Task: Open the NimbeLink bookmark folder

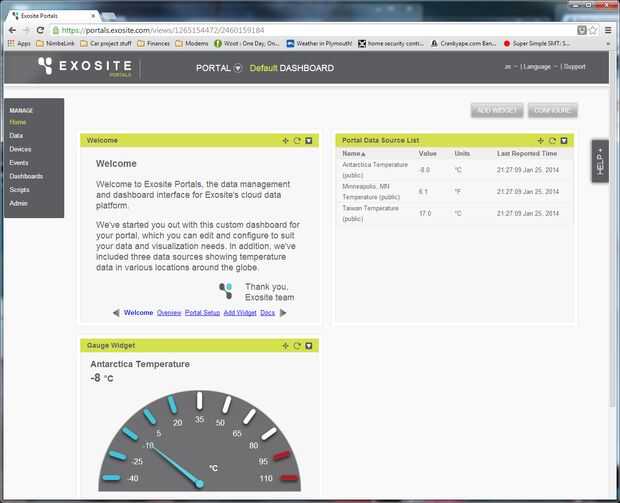Action: (55, 43)
